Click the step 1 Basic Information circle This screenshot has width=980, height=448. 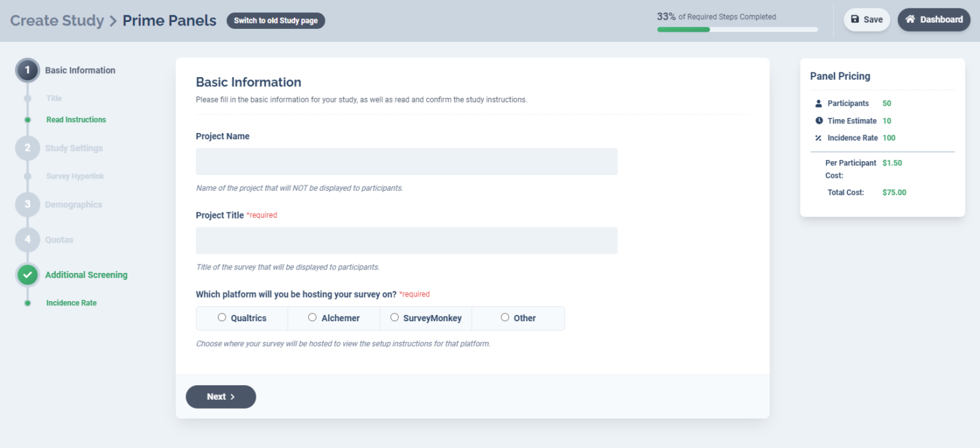(28, 70)
